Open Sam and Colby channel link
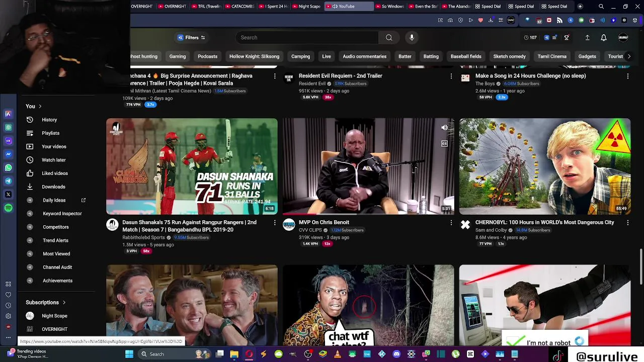 491,230
